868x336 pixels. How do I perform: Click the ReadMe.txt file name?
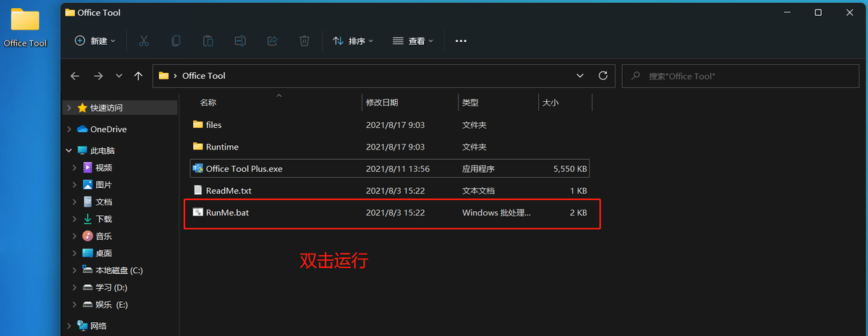pyautogui.click(x=229, y=191)
